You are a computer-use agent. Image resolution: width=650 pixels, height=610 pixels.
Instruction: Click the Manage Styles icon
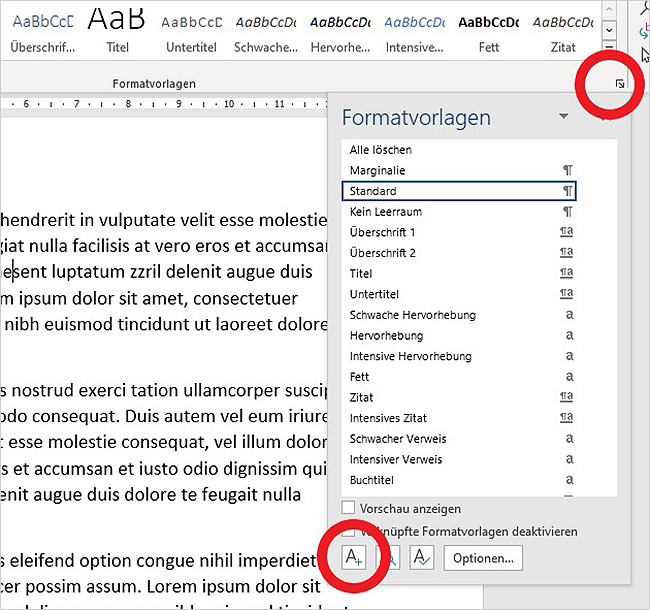[x=422, y=558]
